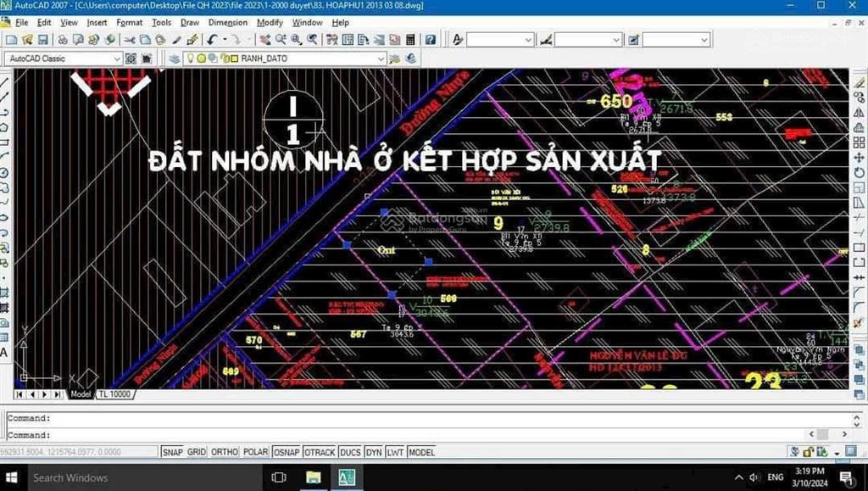Toggle DUCS in status bar

350,452
